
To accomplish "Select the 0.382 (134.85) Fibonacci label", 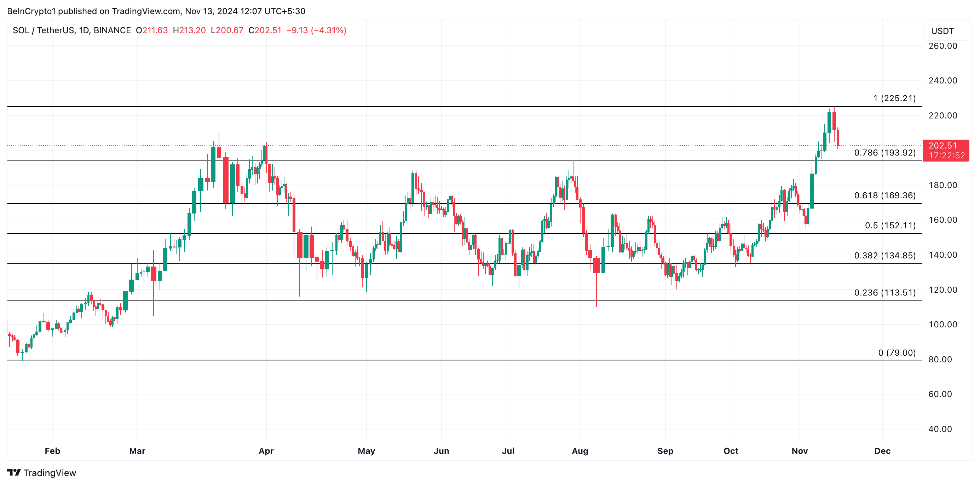I will pyautogui.click(x=884, y=256).
